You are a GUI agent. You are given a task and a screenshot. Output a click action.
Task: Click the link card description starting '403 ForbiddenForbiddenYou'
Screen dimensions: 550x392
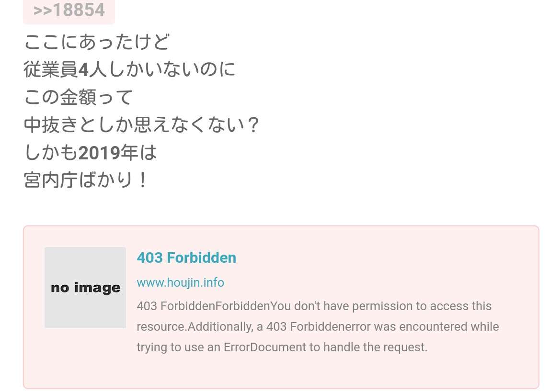[318, 326]
